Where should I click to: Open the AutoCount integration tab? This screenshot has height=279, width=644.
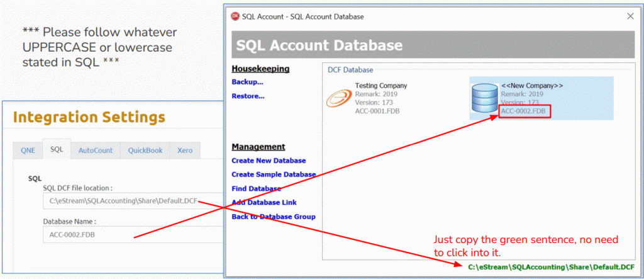pos(96,150)
